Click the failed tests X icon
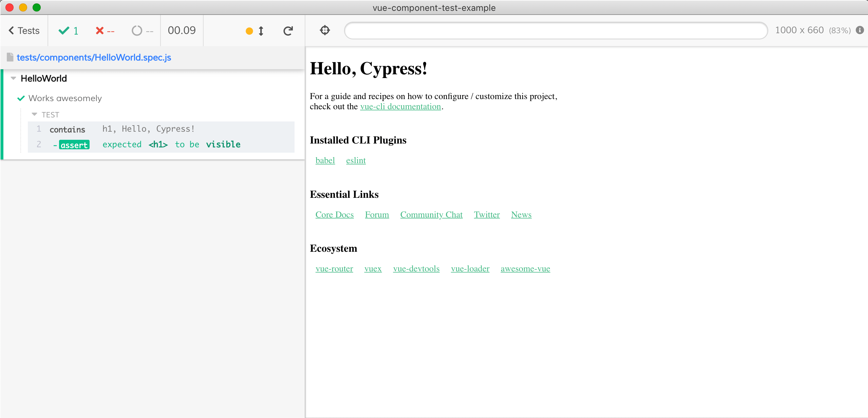 100,31
